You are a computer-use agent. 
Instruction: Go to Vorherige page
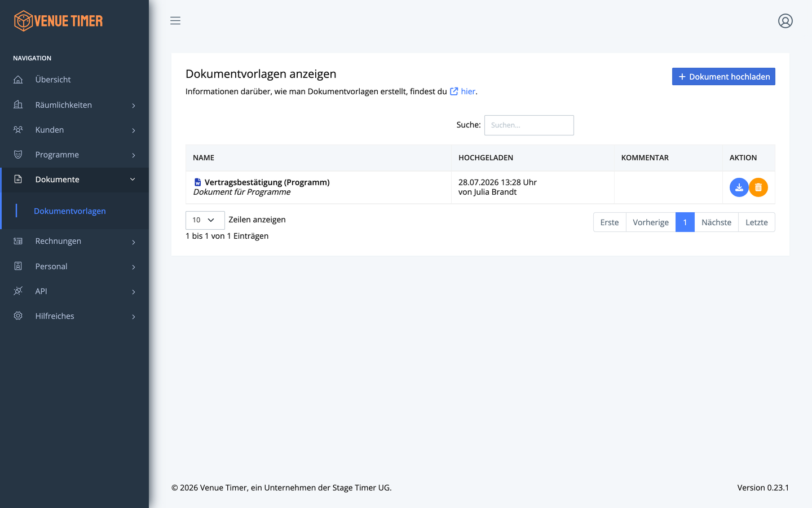[651, 222]
